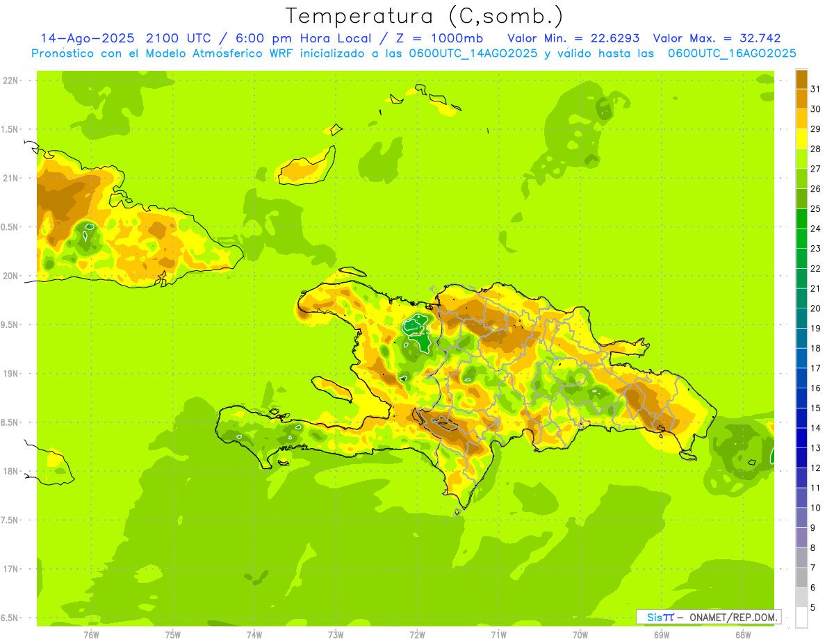Pick the blue legend band between 13 and 14
This screenshot has width=834, height=644.
coord(802,438)
